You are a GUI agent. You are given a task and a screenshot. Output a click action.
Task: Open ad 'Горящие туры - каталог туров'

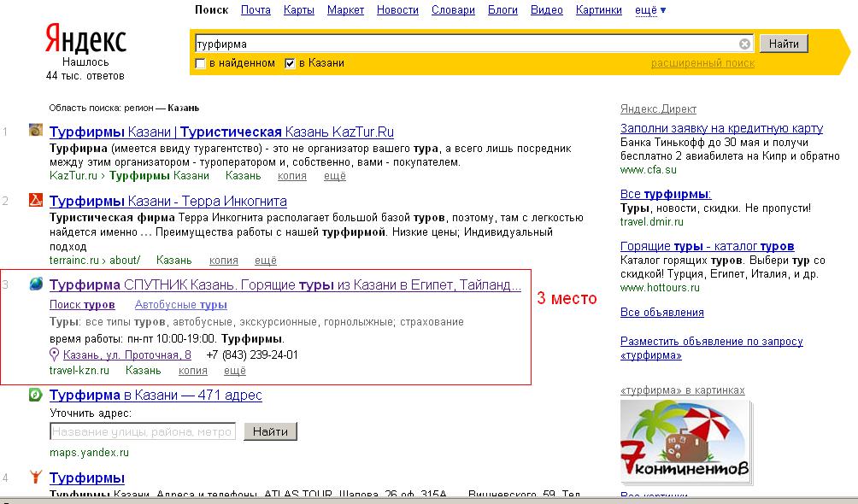(707, 246)
